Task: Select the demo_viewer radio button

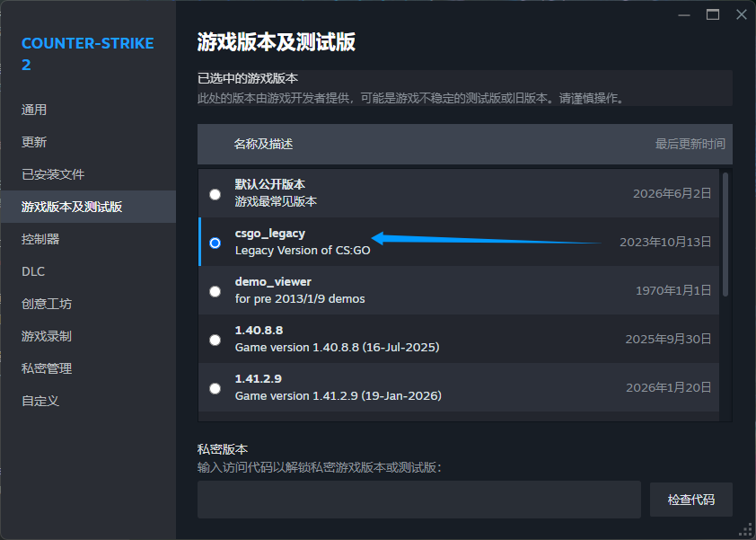Action: coord(215,291)
